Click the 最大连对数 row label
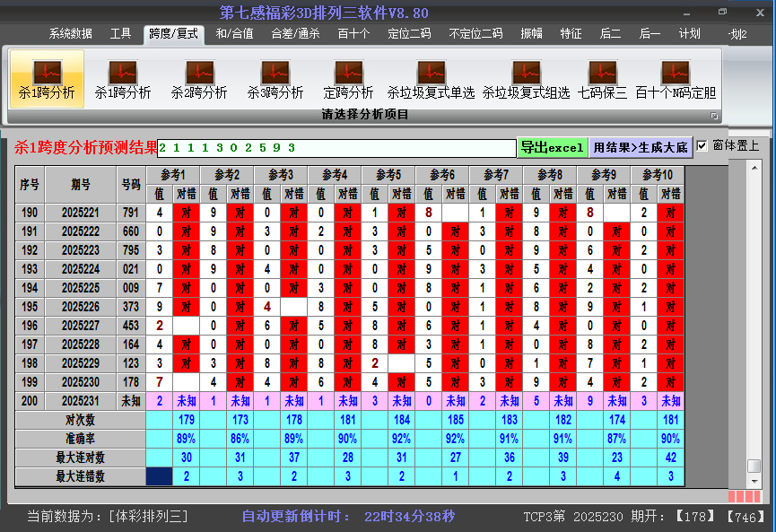776x532 pixels. click(x=80, y=458)
